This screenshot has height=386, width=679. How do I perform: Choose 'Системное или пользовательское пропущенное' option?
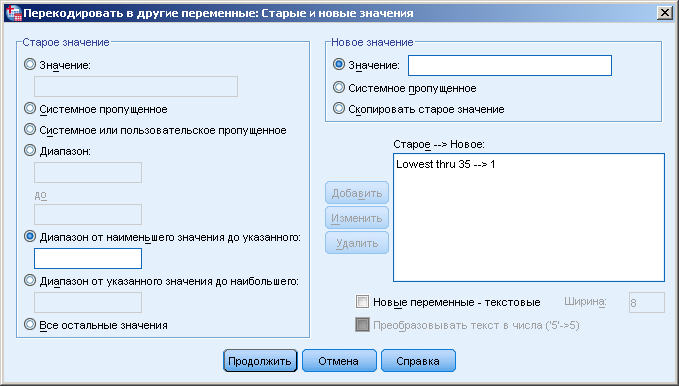coord(30,129)
